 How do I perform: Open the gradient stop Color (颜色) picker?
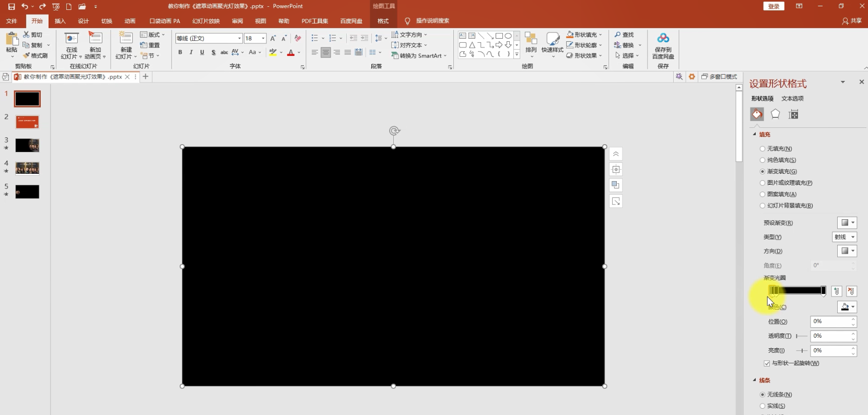click(x=847, y=307)
